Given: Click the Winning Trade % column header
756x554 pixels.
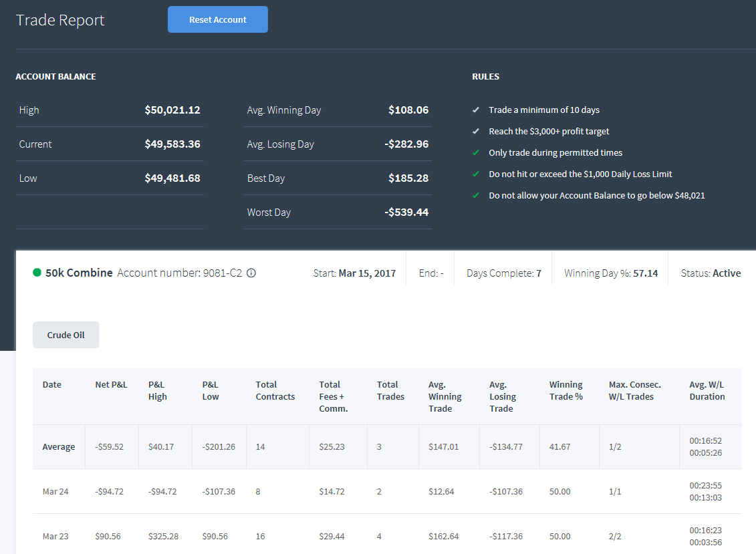Looking at the screenshot, I should click(x=566, y=390).
